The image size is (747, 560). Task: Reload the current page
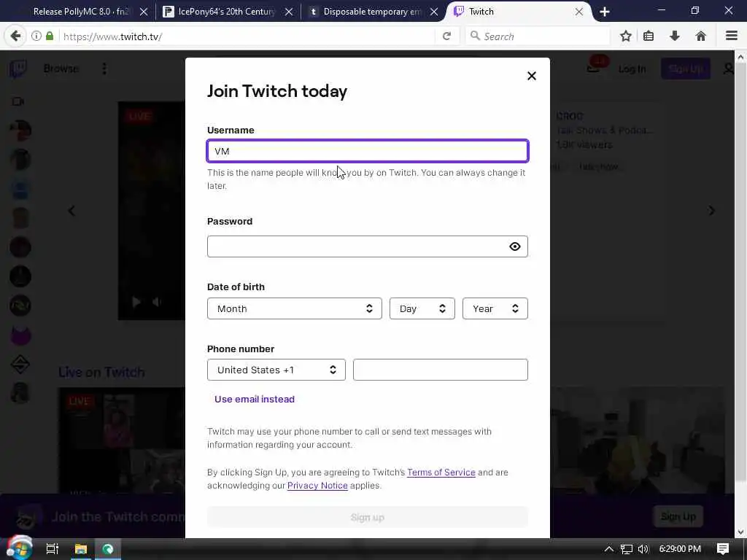[x=446, y=36]
